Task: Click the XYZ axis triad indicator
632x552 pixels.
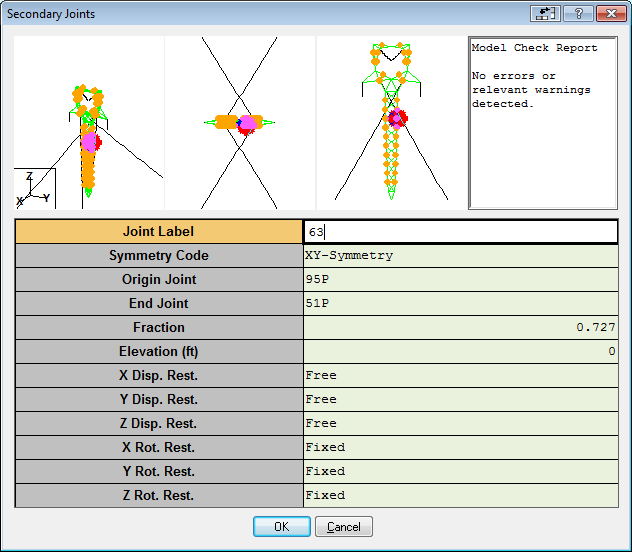Action: point(35,189)
